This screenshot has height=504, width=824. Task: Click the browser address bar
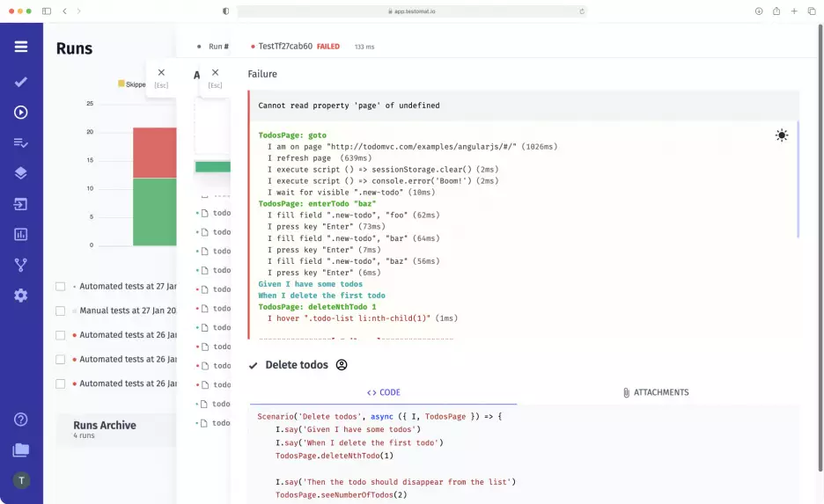coord(412,11)
